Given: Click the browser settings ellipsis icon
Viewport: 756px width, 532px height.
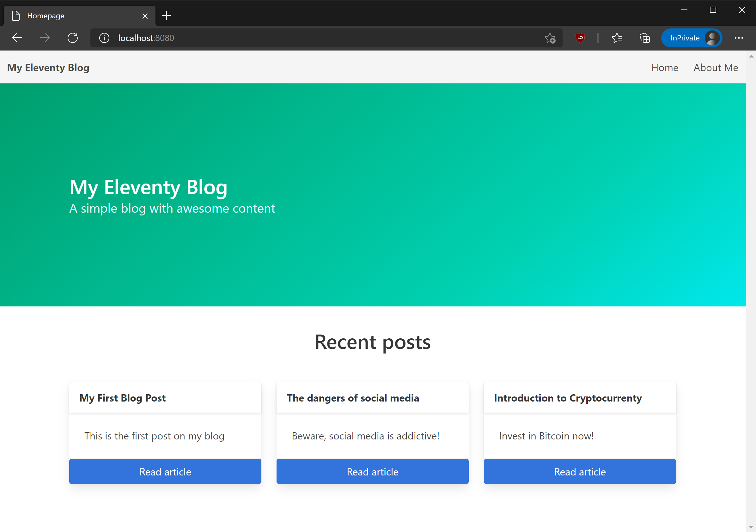Looking at the screenshot, I should [x=740, y=38].
